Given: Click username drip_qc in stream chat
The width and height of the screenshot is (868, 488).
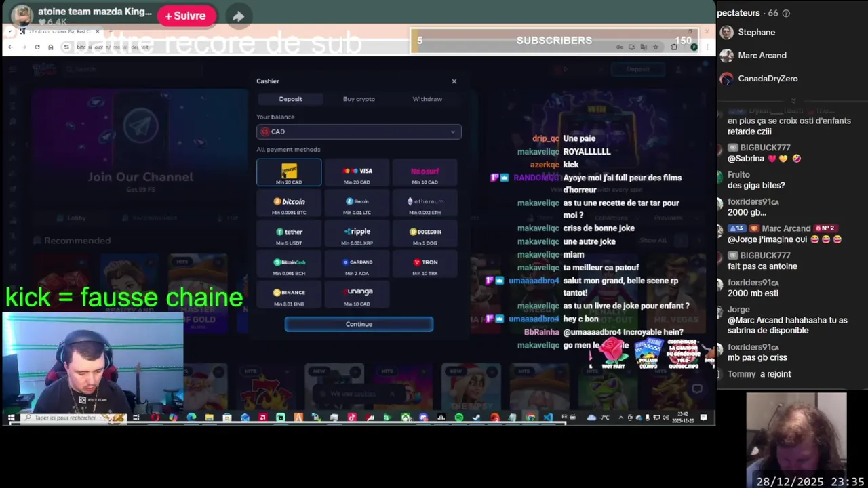Looking at the screenshot, I should pos(546,138).
